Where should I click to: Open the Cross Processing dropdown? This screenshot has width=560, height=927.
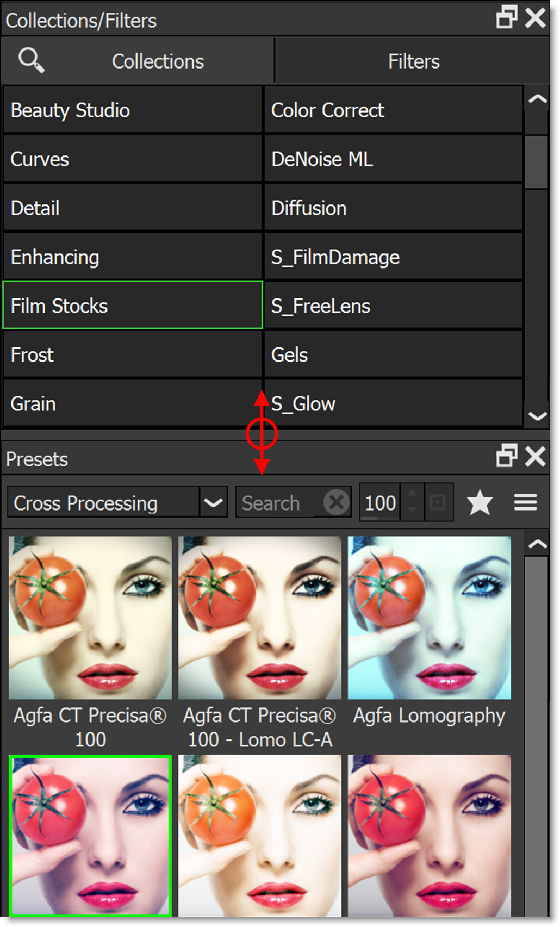(x=213, y=502)
